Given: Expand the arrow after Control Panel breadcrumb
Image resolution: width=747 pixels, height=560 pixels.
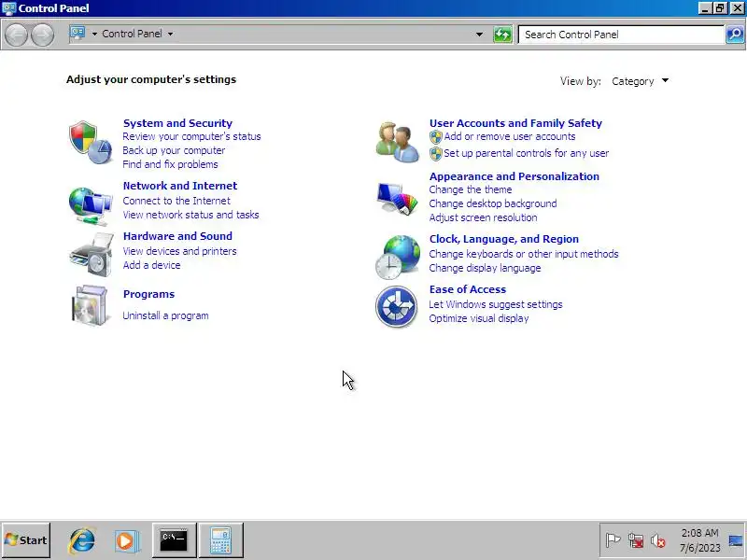Looking at the screenshot, I should click(171, 34).
